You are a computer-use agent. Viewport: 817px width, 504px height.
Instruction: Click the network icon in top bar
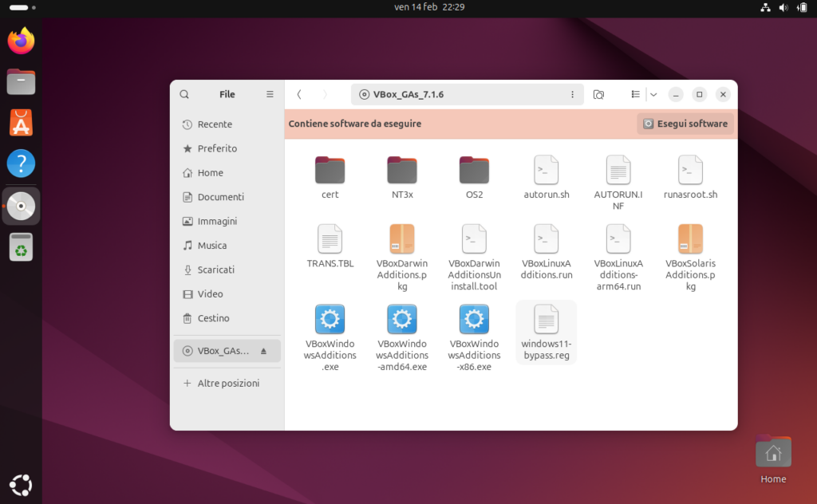[x=765, y=7]
